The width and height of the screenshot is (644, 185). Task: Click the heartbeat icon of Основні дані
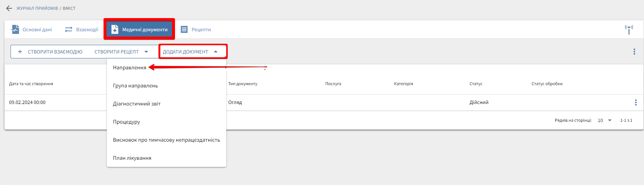coord(15,29)
